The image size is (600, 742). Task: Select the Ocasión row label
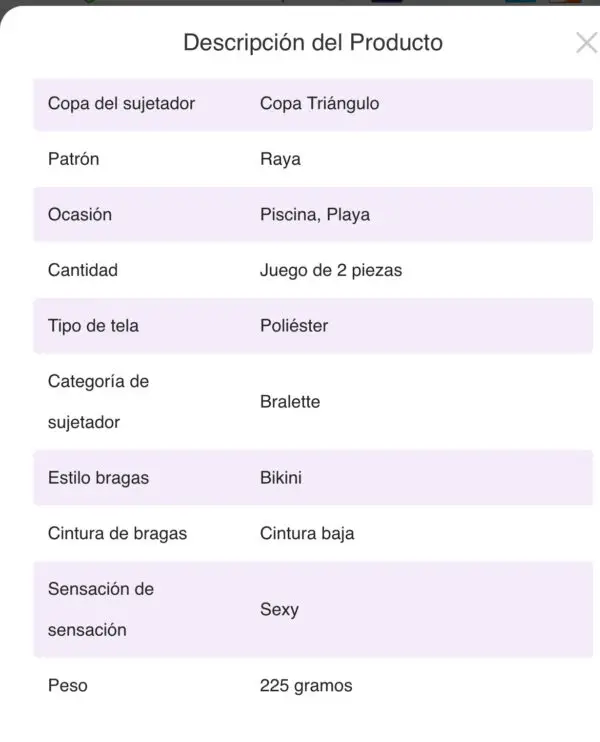coord(79,214)
